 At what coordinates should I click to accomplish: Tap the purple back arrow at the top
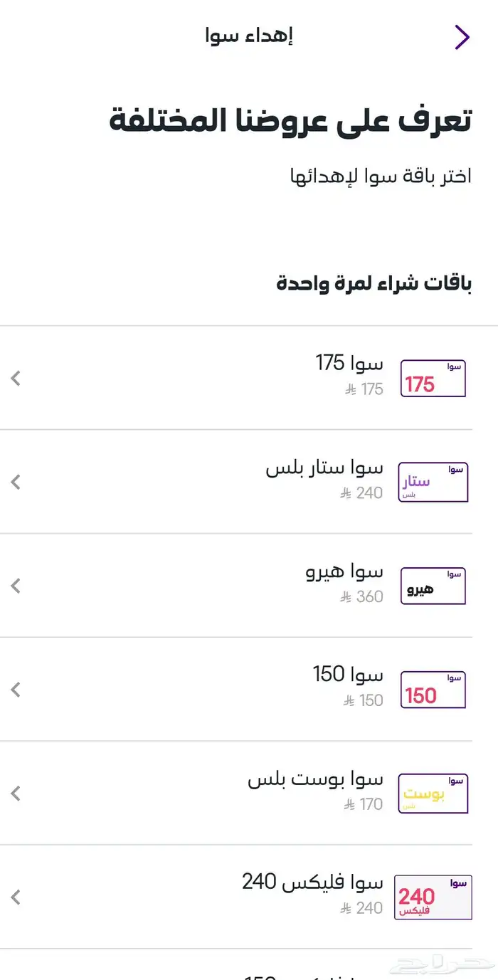coord(462,36)
